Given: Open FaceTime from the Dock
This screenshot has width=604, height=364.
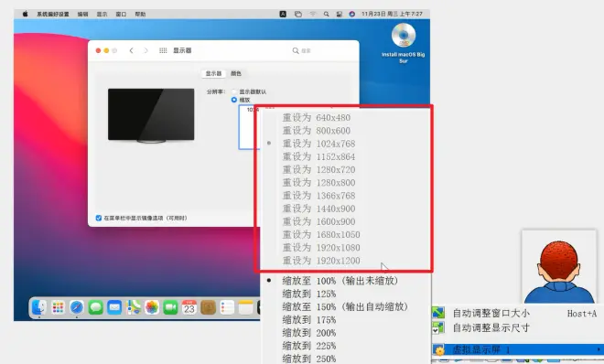Looking at the screenshot, I should [170, 307].
